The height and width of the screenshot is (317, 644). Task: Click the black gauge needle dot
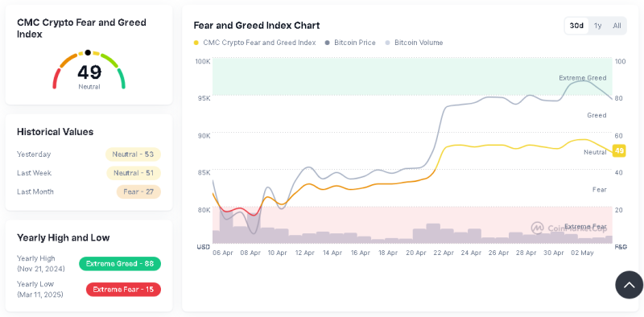point(88,52)
